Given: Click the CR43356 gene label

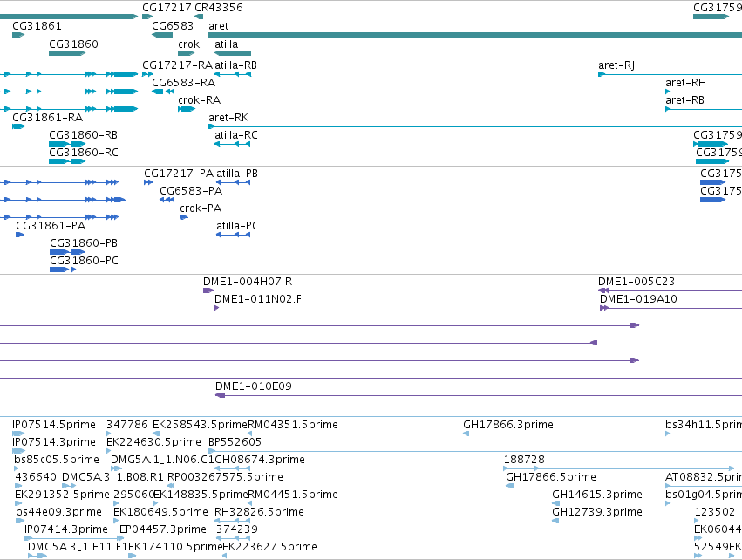Looking at the screenshot, I should (219, 8).
